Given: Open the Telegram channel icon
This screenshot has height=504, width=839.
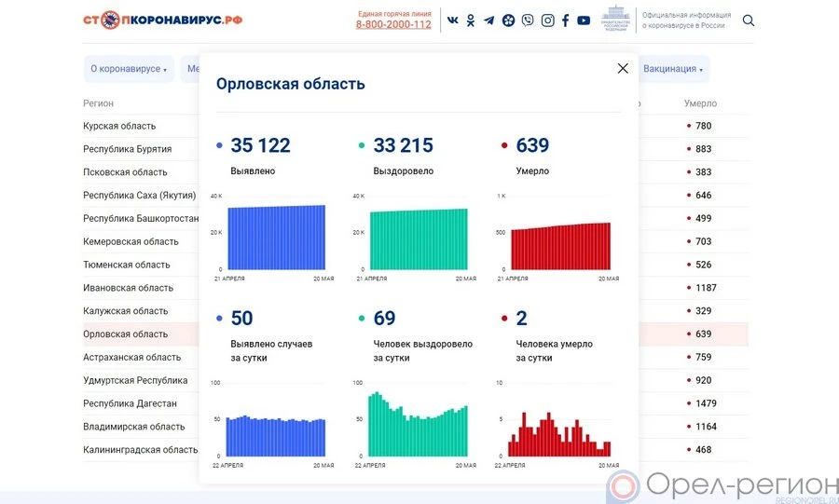Looking at the screenshot, I should point(489,20).
